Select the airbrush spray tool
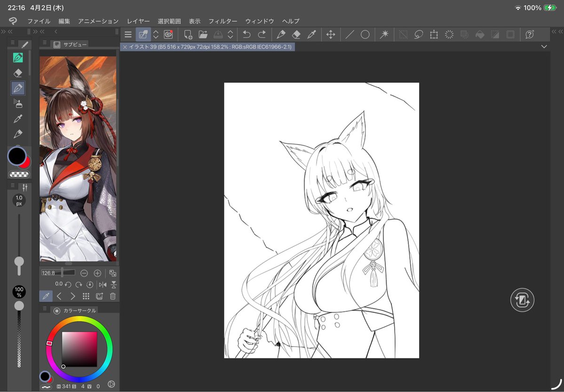The width and height of the screenshot is (564, 392). coord(17,103)
